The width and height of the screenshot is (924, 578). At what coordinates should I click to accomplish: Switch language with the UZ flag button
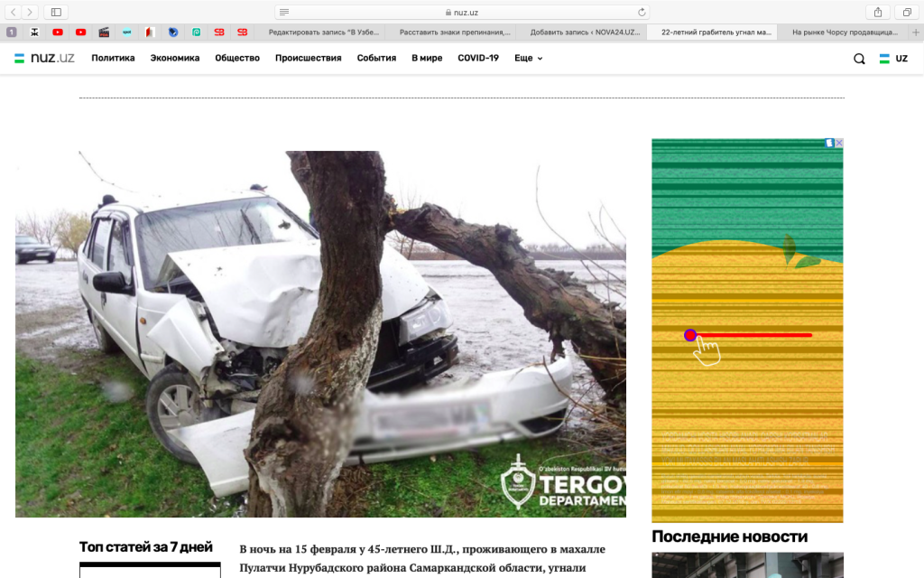pos(893,58)
